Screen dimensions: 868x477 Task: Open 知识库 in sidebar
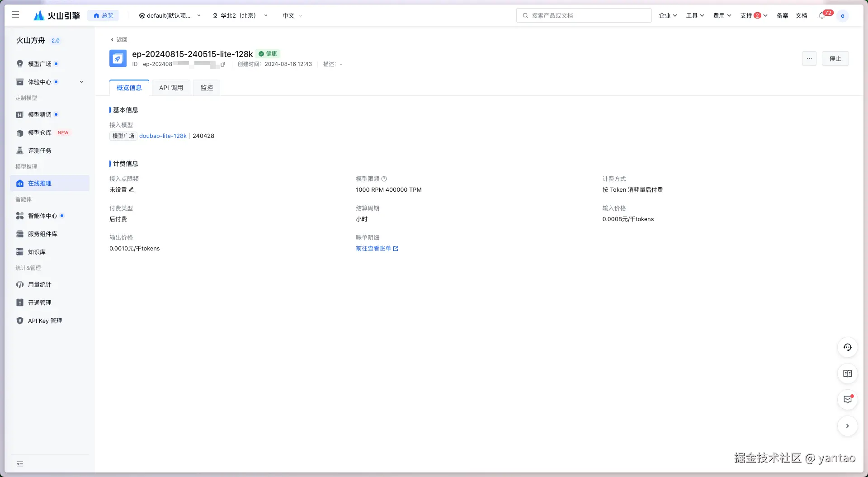(x=50, y=252)
